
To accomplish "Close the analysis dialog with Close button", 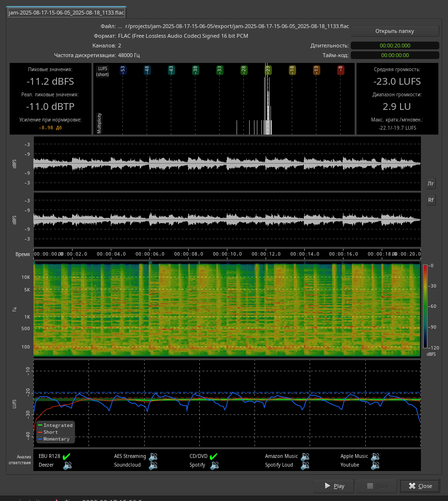I will [x=420, y=486].
